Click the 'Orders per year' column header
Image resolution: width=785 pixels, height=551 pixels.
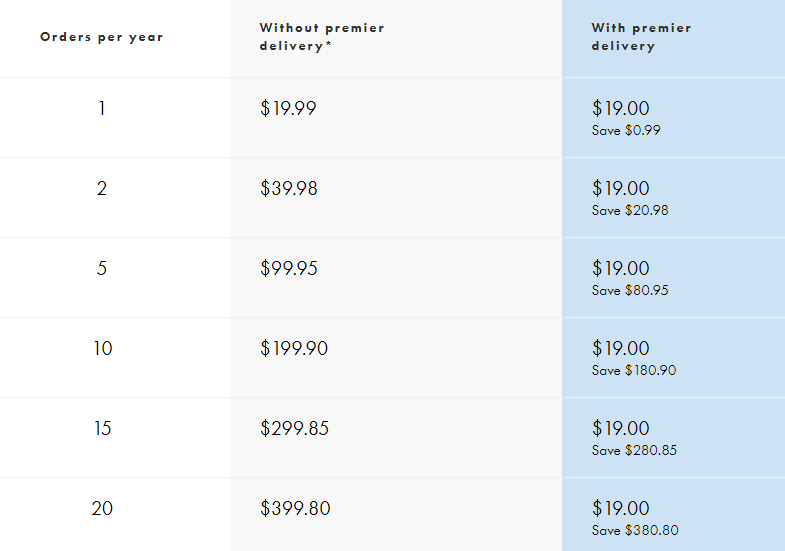pos(101,37)
